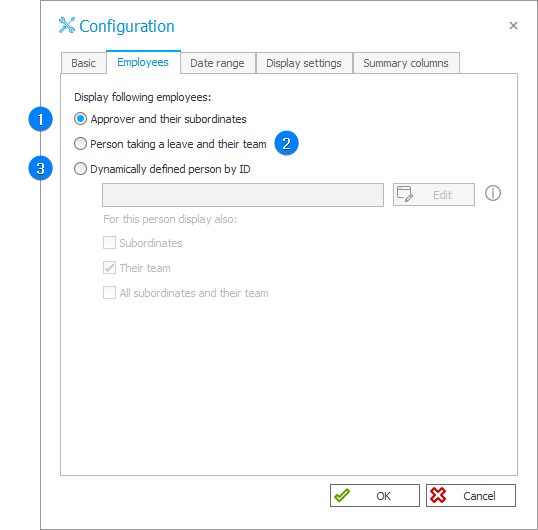
Task: Toggle the Their team checkbox
Action: [x=109, y=268]
